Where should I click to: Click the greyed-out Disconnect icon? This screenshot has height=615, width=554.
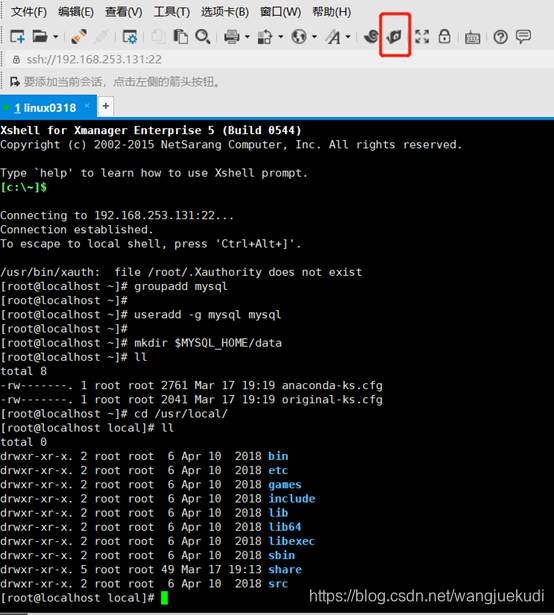tap(101, 36)
